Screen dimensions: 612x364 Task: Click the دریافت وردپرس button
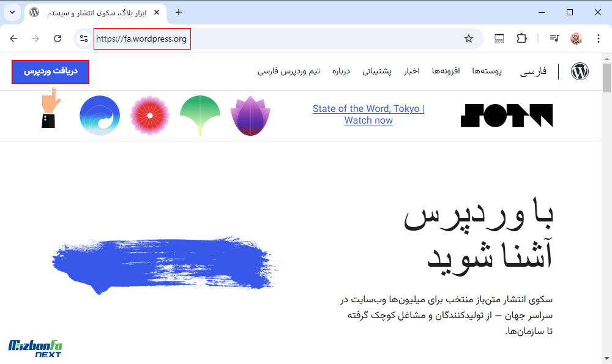click(x=50, y=72)
